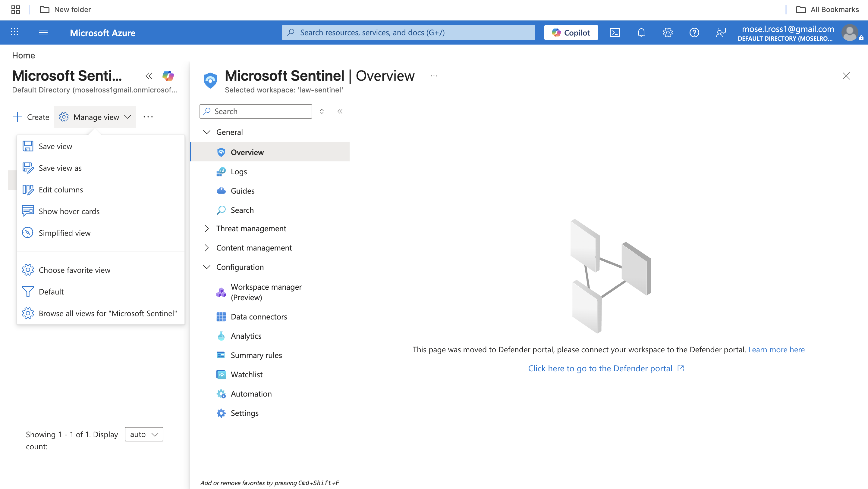Screen dimensions: 868x489
Task: Go to the Home breadcrumb
Action: click(x=23, y=55)
